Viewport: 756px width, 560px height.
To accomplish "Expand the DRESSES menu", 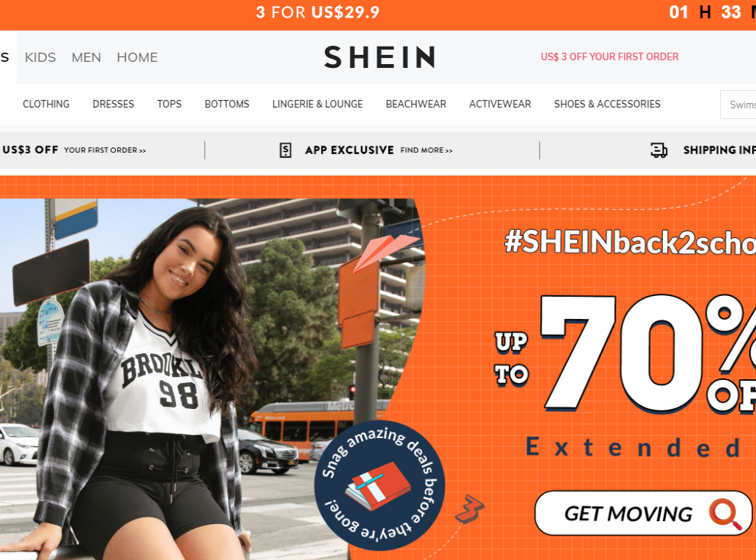I will pos(114,105).
